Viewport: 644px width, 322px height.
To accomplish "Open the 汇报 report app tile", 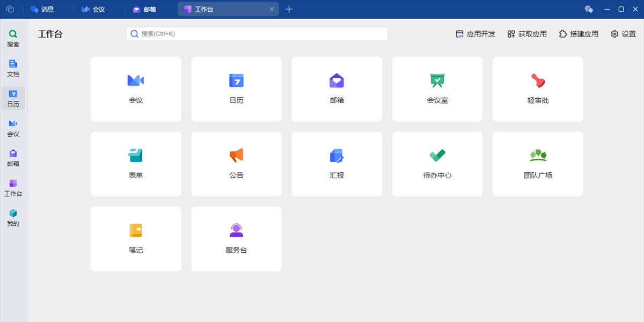I will 336,164.
